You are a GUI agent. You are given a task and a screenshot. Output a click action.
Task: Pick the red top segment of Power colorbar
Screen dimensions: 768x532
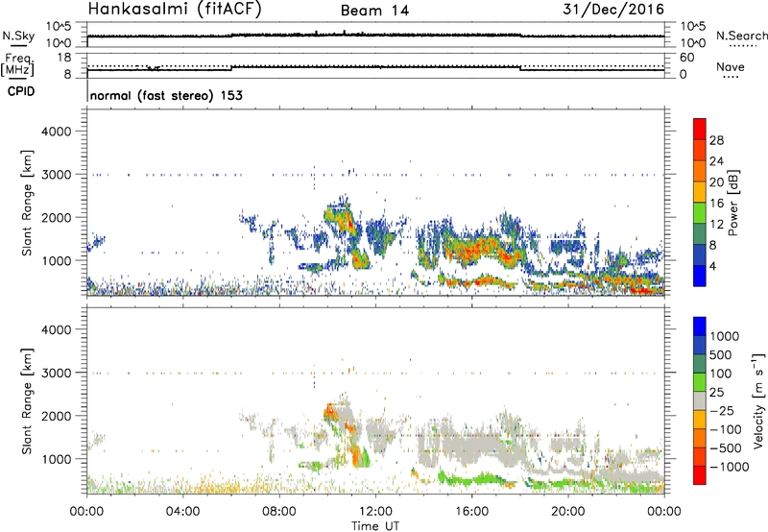[700, 130]
